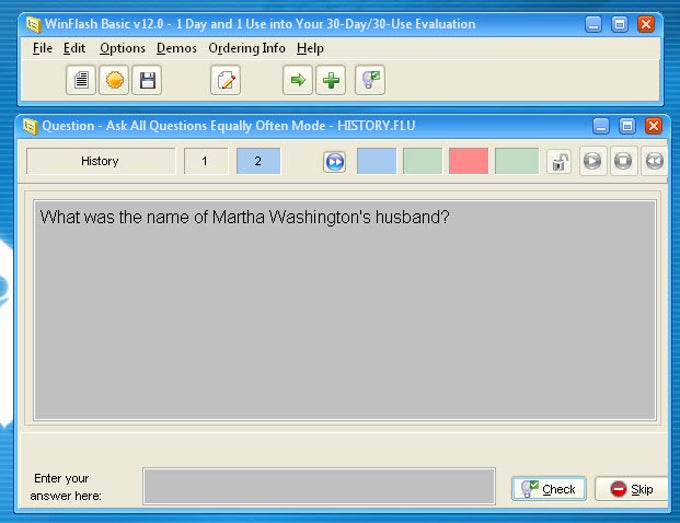Maximize the Question window

pyautogui.click(x=627, y=126)
